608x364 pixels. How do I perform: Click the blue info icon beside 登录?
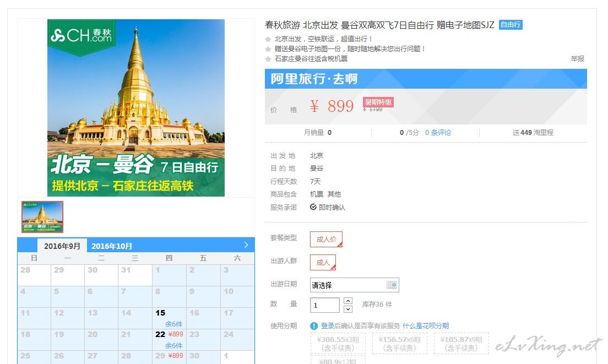point(314,326)
